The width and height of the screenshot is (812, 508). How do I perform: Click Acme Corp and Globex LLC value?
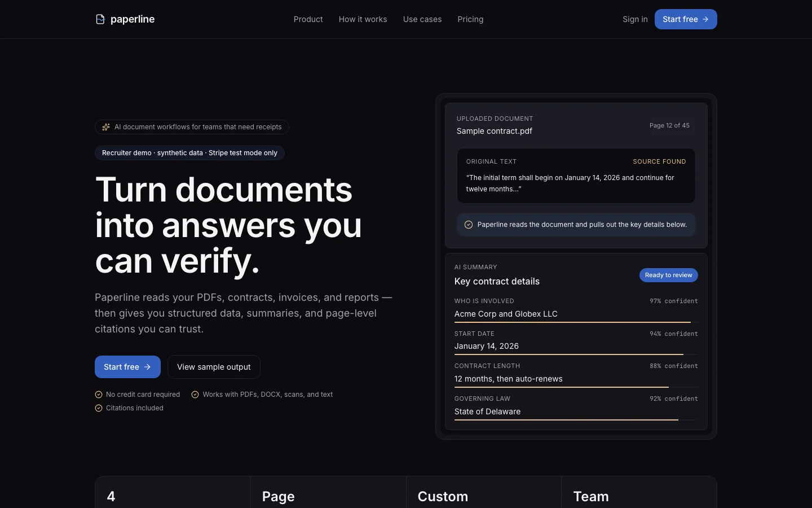(x=506, y=314)
